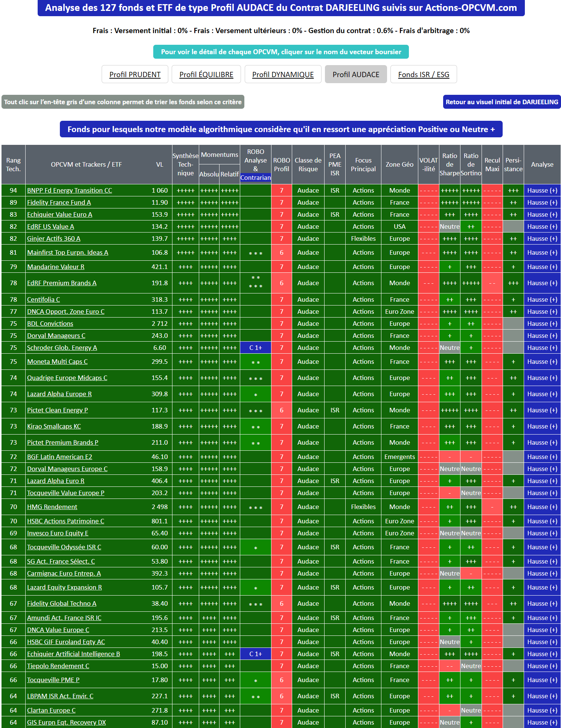Sort by Momentum Relatif header
The height and width of the screenshot is (728, 561).
pos(230,174)
